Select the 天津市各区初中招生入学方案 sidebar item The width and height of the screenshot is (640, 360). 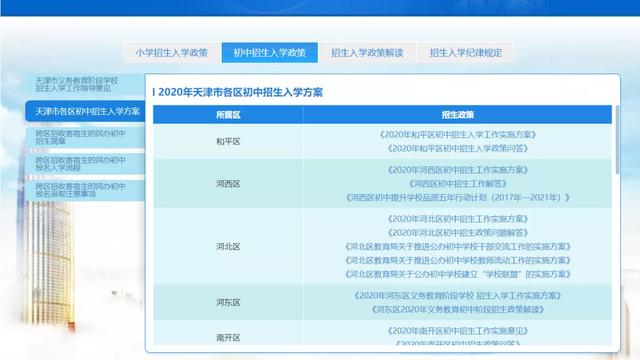(x=85, y=111)
